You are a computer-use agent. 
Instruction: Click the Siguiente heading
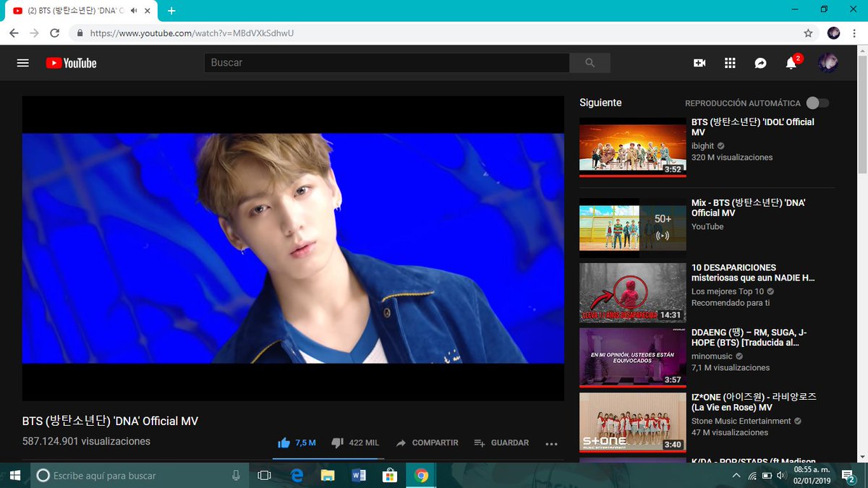(600, 103)
